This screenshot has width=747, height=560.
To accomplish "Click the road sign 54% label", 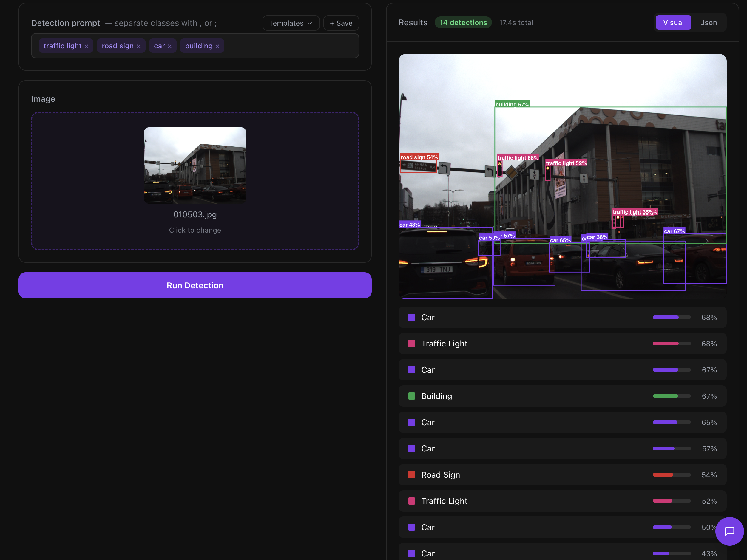I will point(419,157).
